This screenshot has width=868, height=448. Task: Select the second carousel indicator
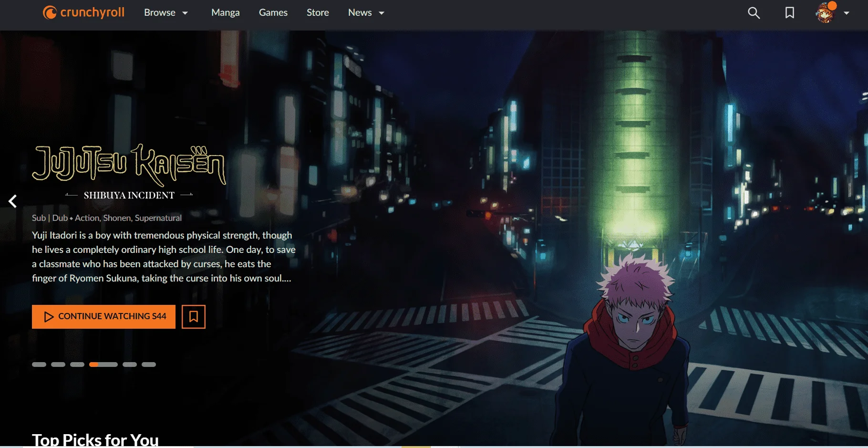tap(58, 365)
